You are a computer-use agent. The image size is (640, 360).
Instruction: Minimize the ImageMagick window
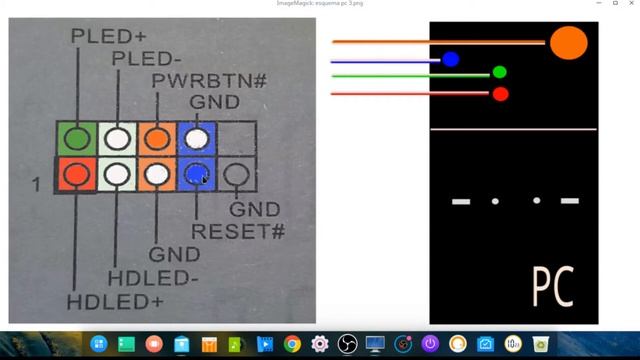point(599,3)
